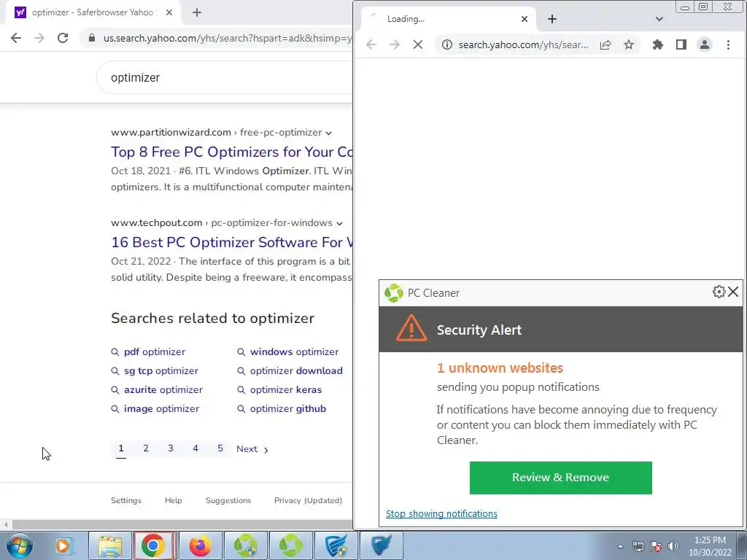Click Next results page link
Screen dimensions: 747x560
pos(252,449)
